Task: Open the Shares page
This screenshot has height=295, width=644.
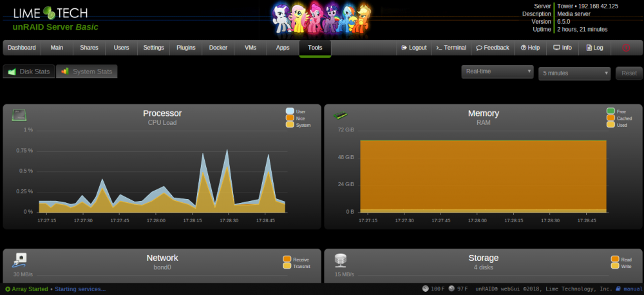Action: (x=89, y=48)
